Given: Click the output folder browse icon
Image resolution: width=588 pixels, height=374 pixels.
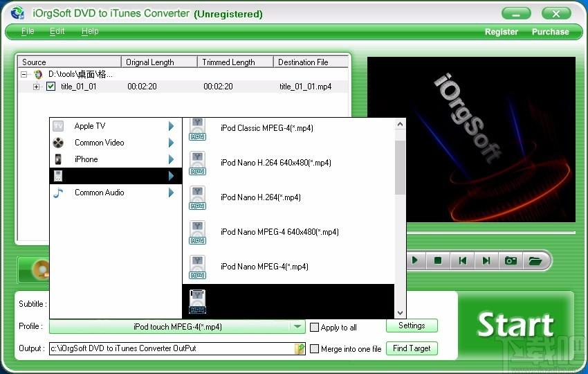Looking at the screenshot, I should (300, 348).
